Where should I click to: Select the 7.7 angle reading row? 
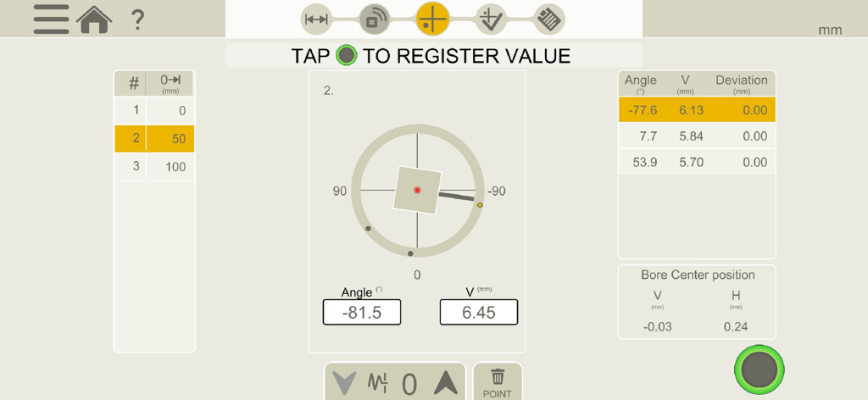697,136
